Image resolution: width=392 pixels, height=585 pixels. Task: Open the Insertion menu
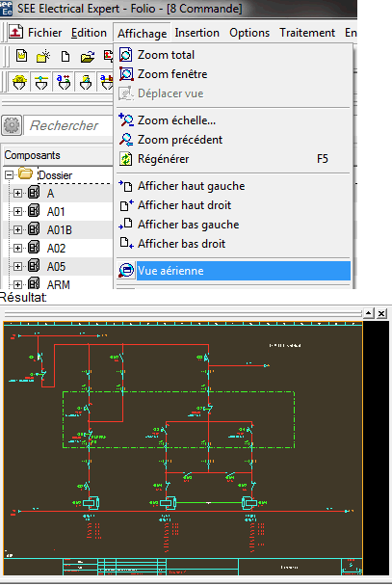pyautogui.click(x=196, y=33)
